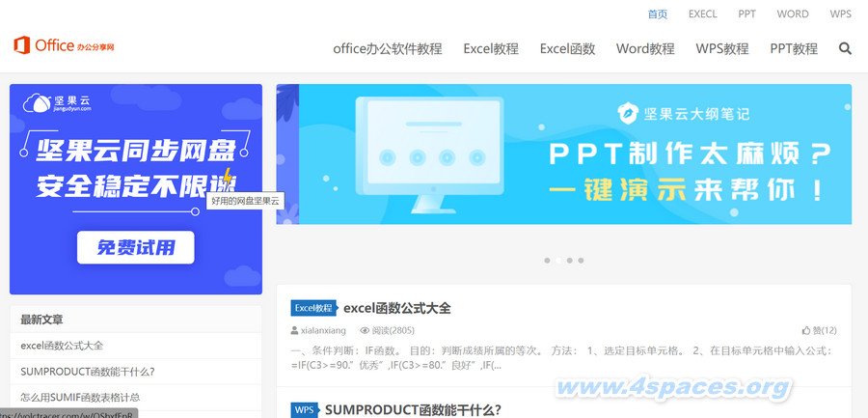Image resolution: width=868 pixels, height=418 pixels.
Task: Go to the PPT教程 section
Action: pyautogui.click(x=794, y=48)
